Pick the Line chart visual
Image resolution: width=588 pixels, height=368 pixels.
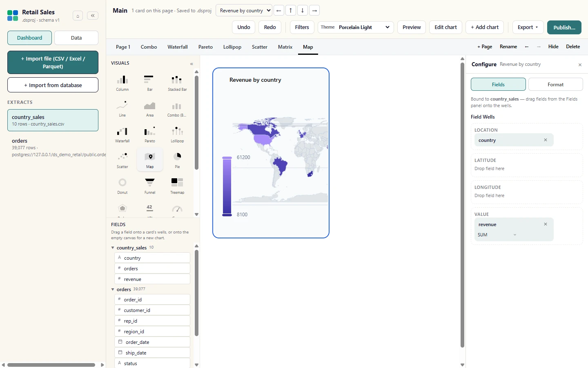pos(122,108)
